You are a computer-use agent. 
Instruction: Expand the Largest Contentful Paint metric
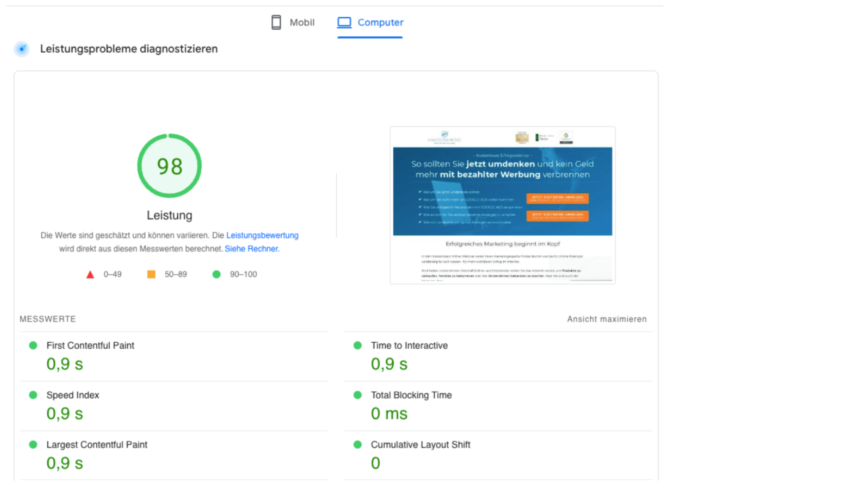point(174,456)
